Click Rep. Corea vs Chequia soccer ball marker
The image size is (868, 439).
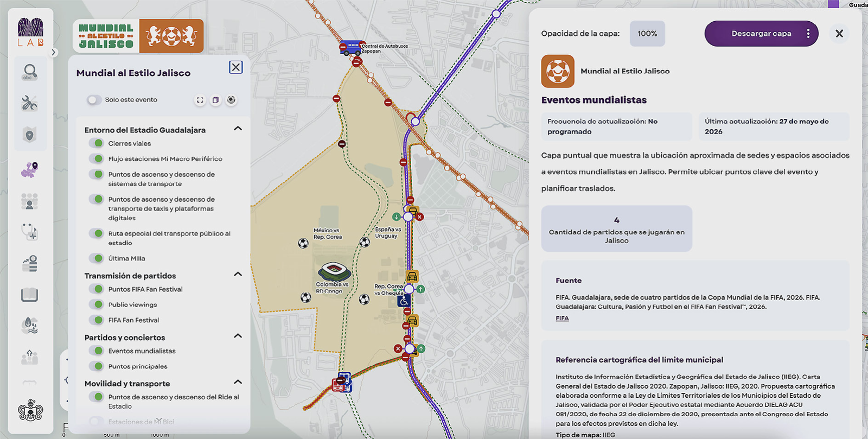[x=364, y=299]
